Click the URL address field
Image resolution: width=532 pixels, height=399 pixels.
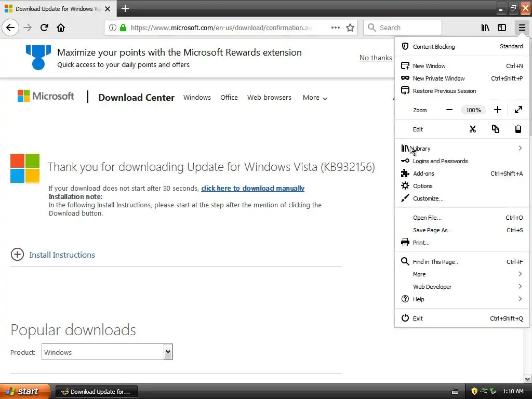tap(220, 28)
